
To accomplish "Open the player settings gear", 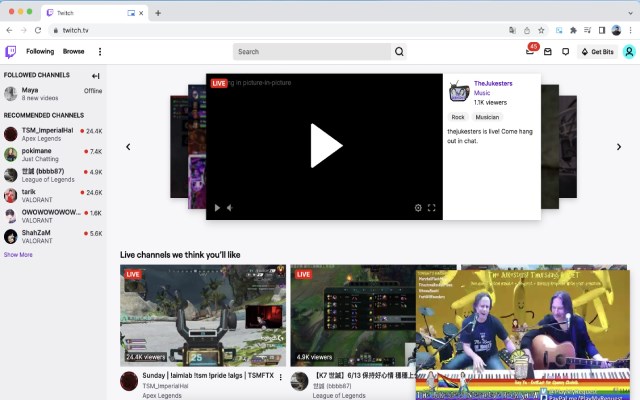I will coord(418,208).
